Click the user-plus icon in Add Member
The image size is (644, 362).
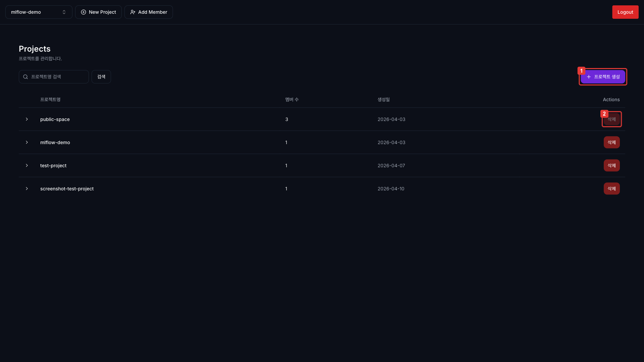pos(133,12)
